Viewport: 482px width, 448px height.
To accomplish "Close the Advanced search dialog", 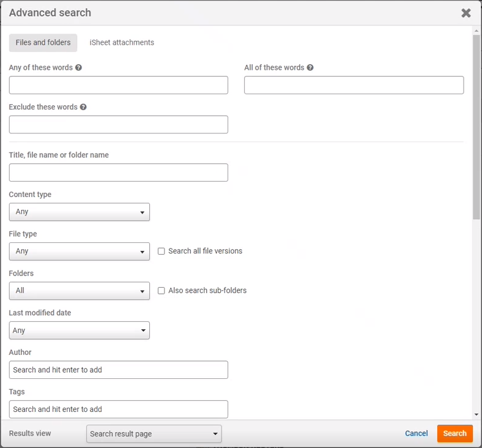I will click(x=465, y=13).
